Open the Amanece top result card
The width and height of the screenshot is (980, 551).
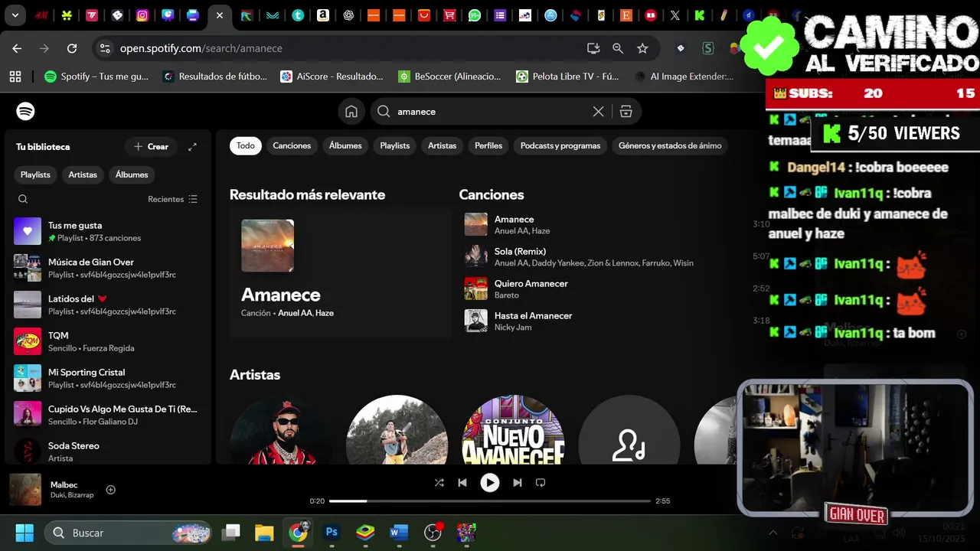click(341, 272)
